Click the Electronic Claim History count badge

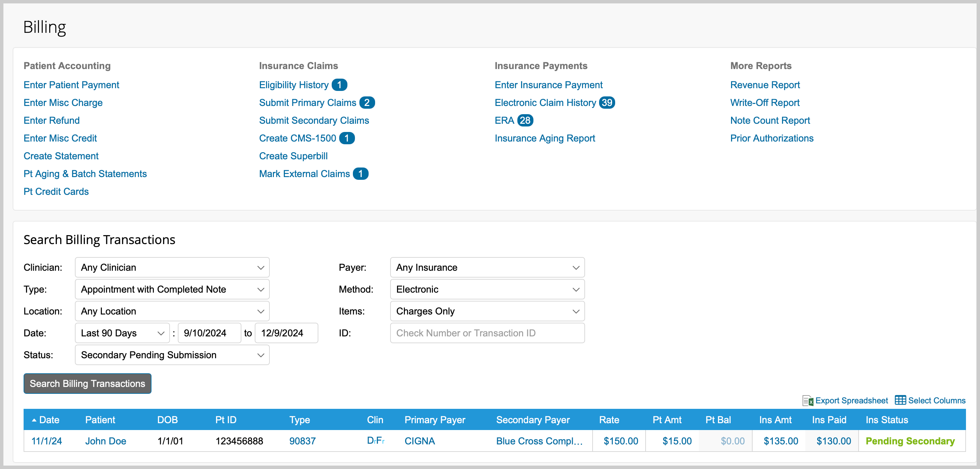[608, 102]
